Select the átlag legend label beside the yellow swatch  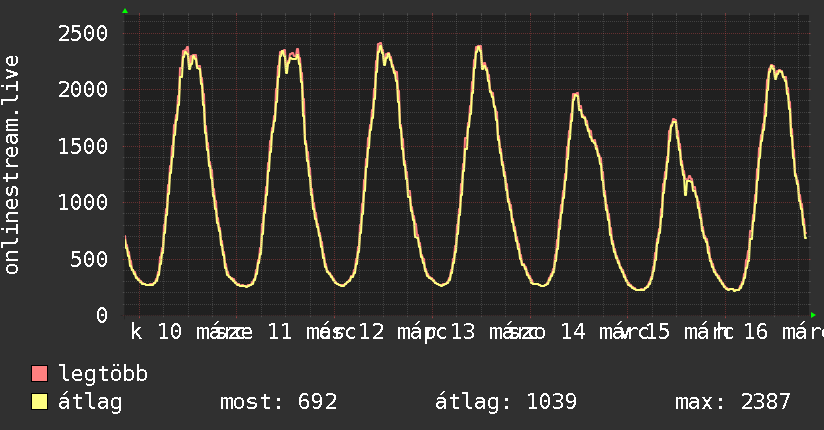pos(90,402)
